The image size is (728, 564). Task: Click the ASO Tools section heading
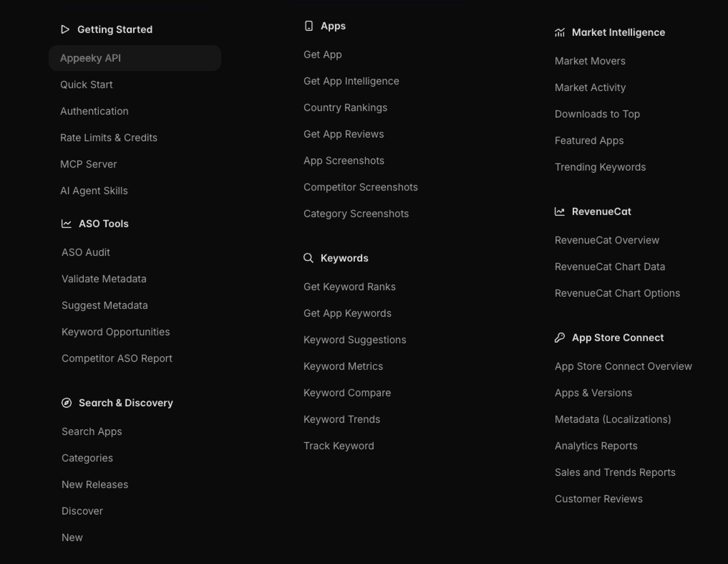click(x=103, y=223)
